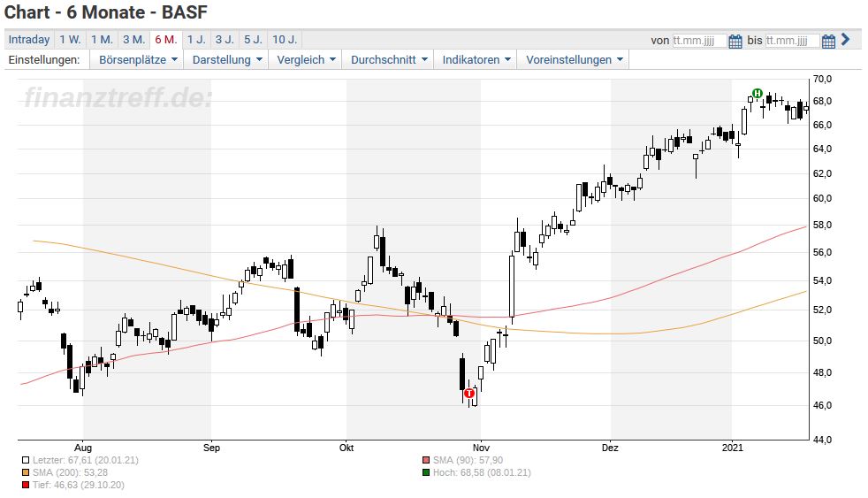Click the 'Hoch: 68,58 (08.01.21)' legend text
Image resolution: width=868 pixels, height=498 pixels.
click(x=482, y=472)
